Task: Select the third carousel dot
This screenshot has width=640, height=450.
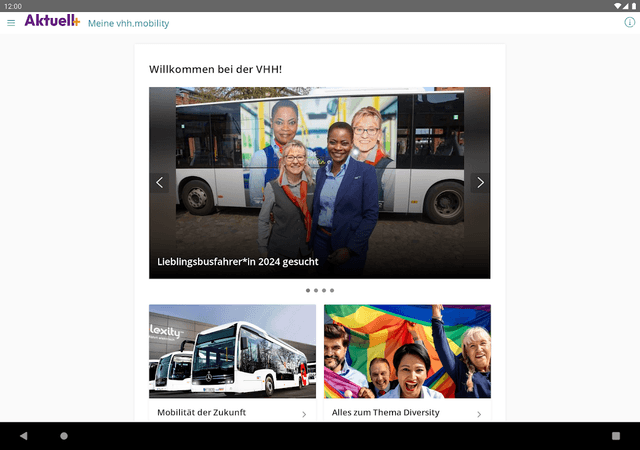Action: 324,290
